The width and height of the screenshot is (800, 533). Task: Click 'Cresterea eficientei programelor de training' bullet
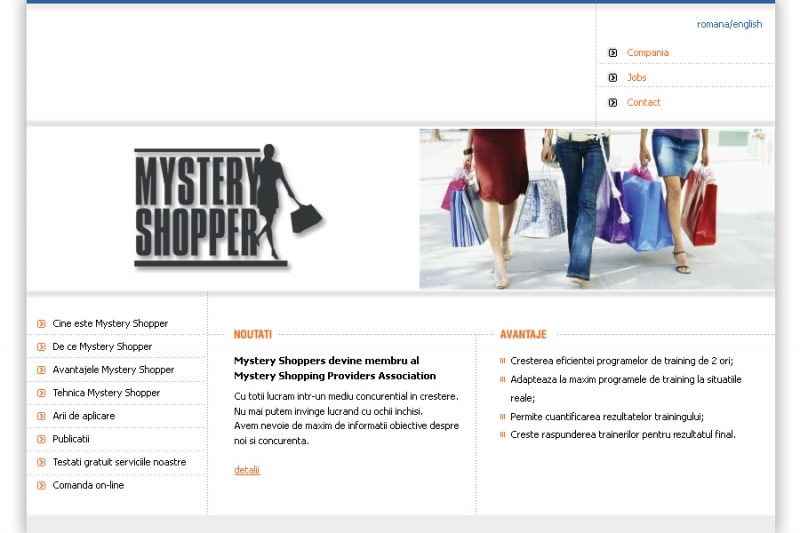tap(621, 361)
